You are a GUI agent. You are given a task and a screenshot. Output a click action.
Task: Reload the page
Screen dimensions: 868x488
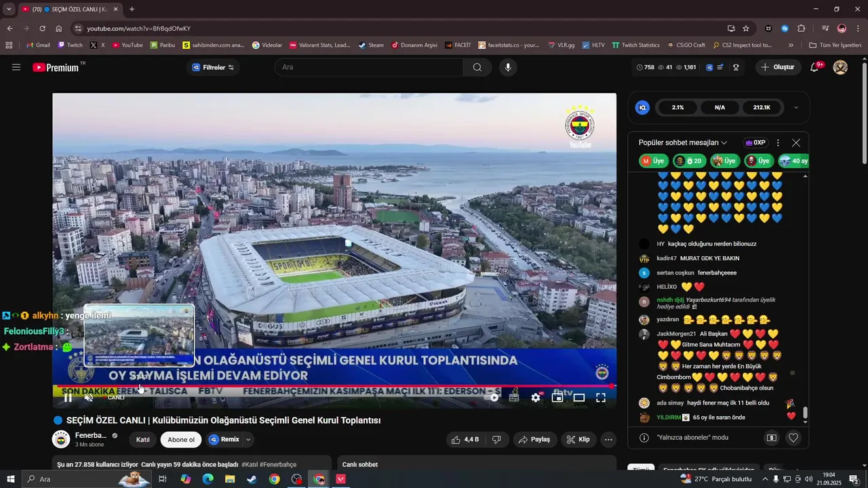pos(42,28)
